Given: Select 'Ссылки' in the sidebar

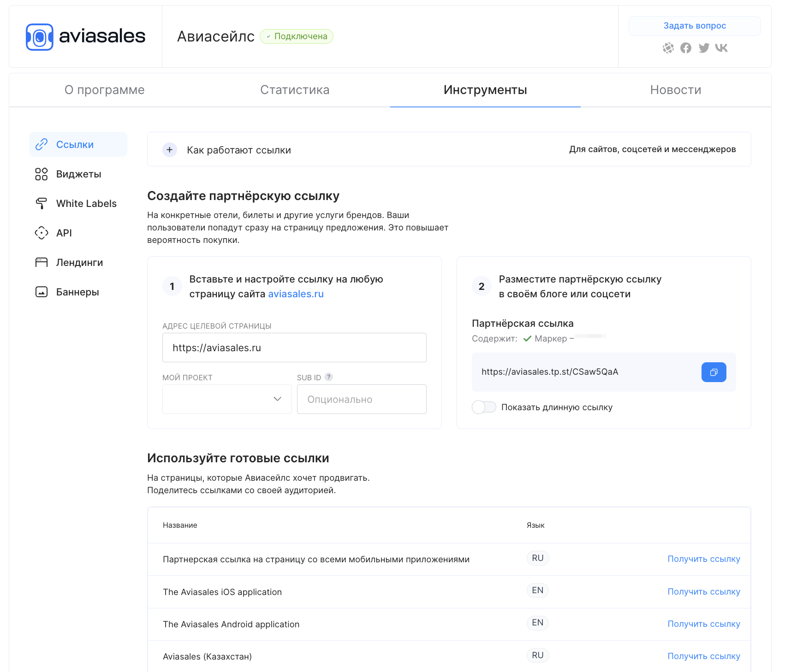Looking at the screenshot, I should pos(78,144).
